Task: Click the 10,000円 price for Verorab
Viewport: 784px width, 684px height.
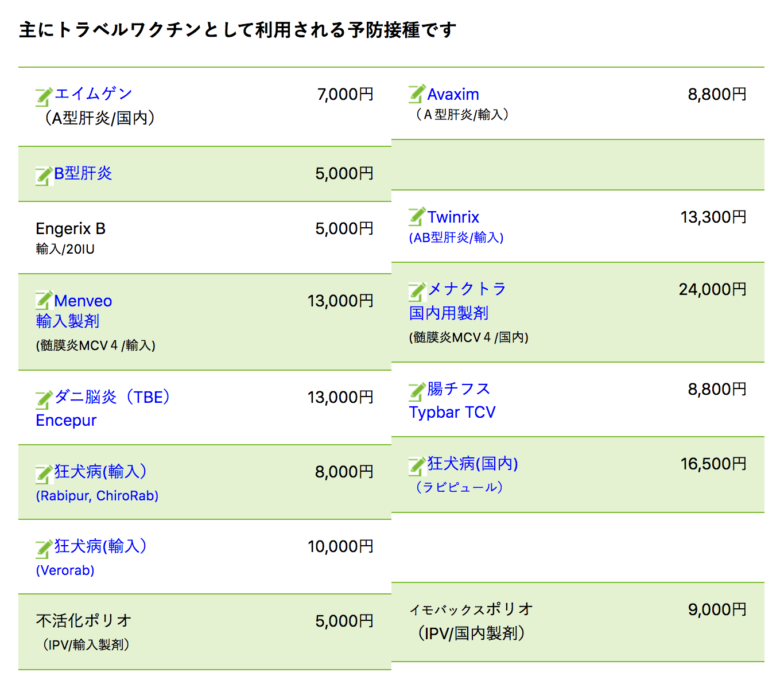Action: pos(340,546)
